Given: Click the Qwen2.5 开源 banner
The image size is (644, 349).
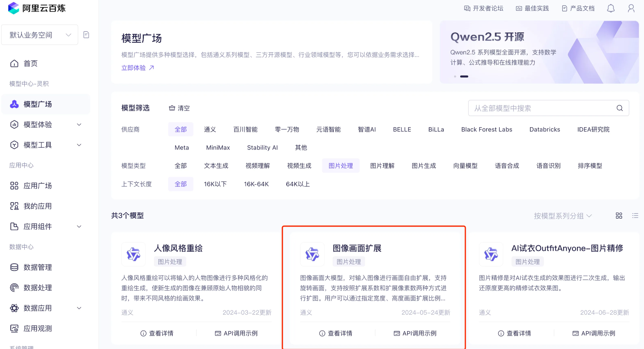Looking at the screenshot, I should pos(539,52).
